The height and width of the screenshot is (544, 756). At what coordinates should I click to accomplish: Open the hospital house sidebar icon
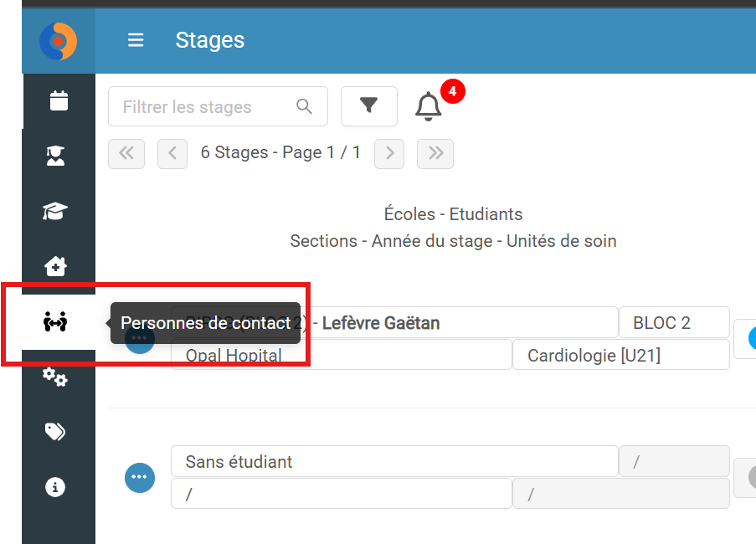[55, 266]
